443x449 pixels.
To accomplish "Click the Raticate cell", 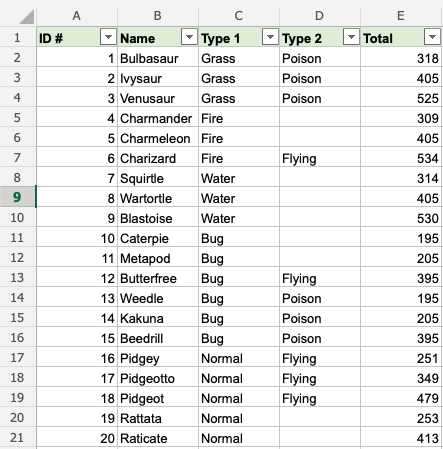I will coord(158,437).
